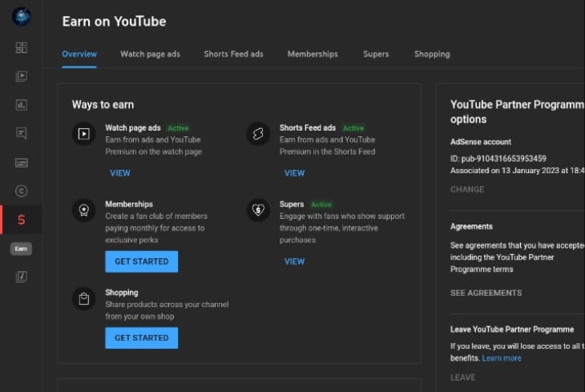
Task: Open the channel avatar in sidebar
Action: (22, 16)
